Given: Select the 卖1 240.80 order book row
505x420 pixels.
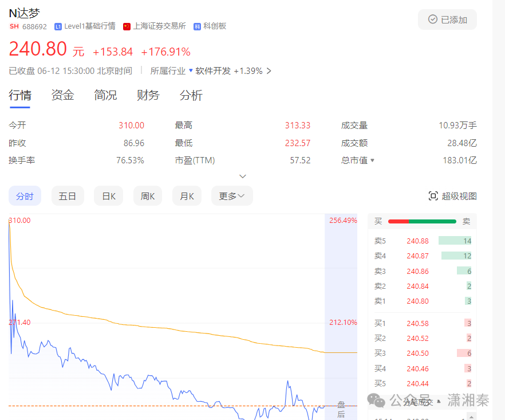Looking at the screenshot, I should click(x=422, y=301).
